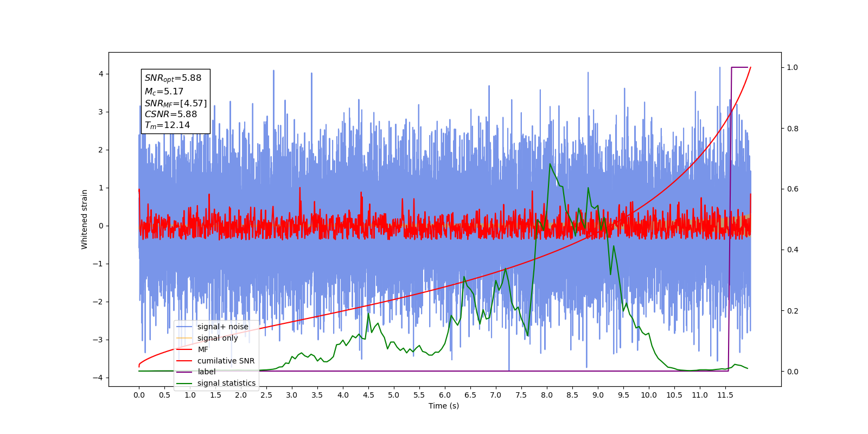Click the 4 tick on the left axis
Screen dimensions: 868x434
point(101,74)
